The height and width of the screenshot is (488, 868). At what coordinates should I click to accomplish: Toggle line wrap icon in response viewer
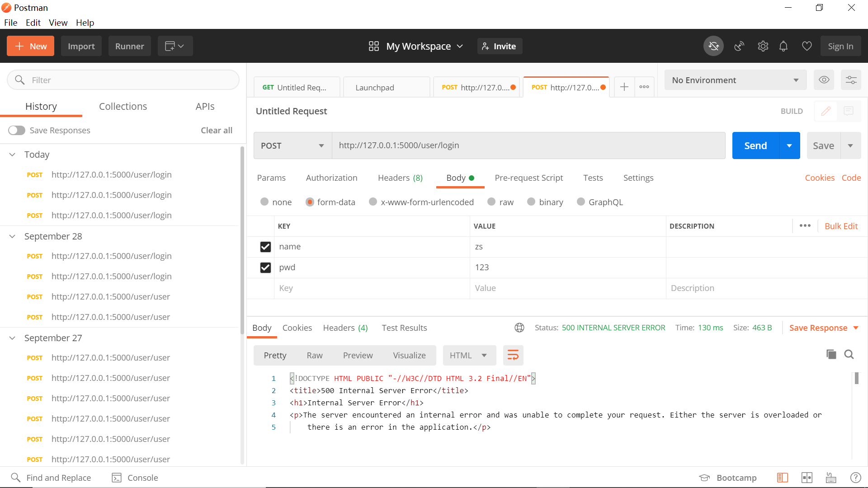click(x=513, y=356)
